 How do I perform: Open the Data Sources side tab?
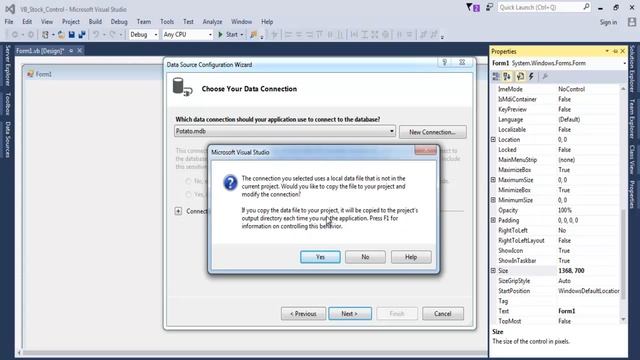tap(7, 139)
